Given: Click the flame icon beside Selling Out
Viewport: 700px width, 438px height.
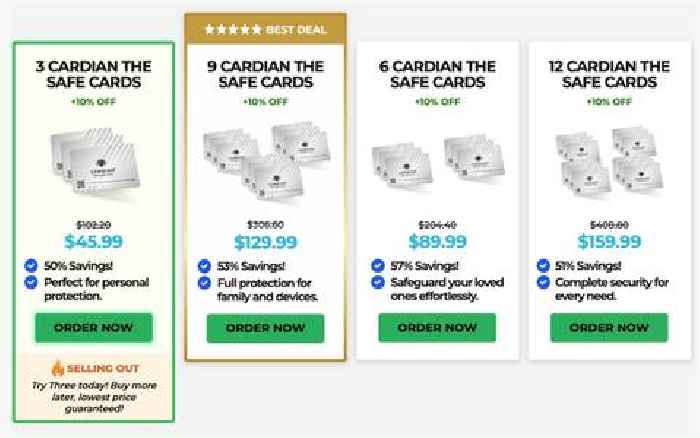Looking at the screenshot, I should (58, 368).
